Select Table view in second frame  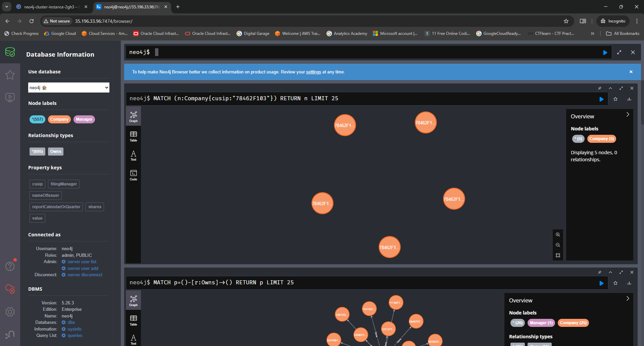pyautogui.click(x=134, y=320)
